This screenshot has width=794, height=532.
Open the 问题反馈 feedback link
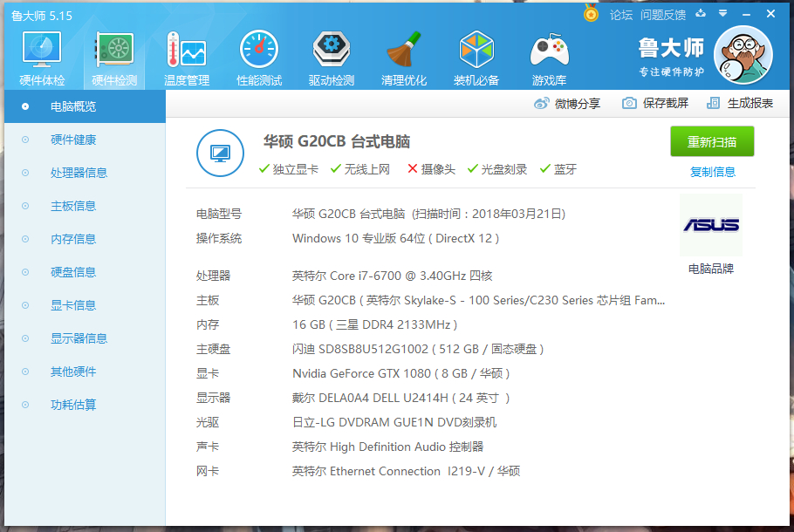click(663, 15)
